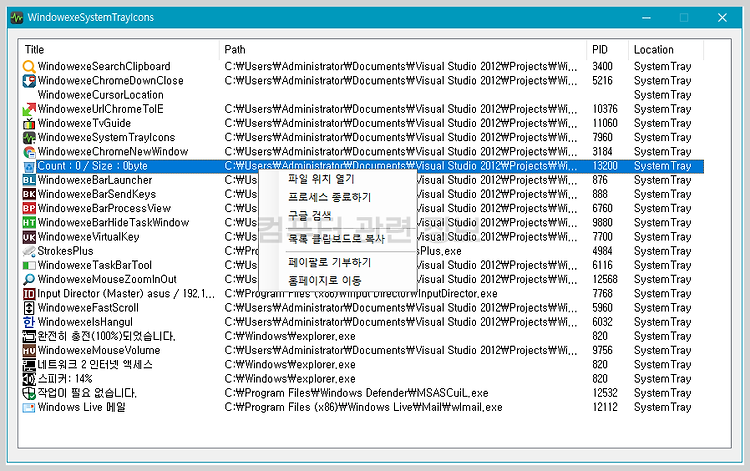Select the HU icon of WindowexeMouseVolume
Viewport: 750px width, 471px height.
pyautogui.click(x=29, y=351)
